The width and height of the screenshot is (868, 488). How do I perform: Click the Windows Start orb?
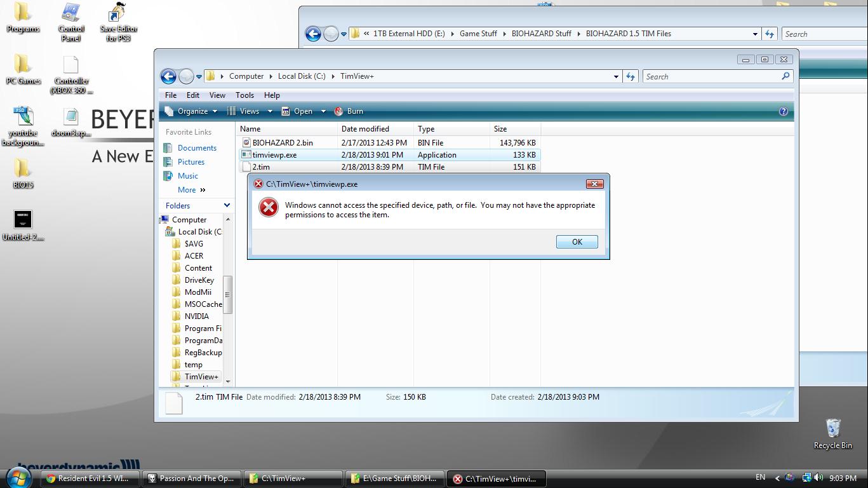18,478
